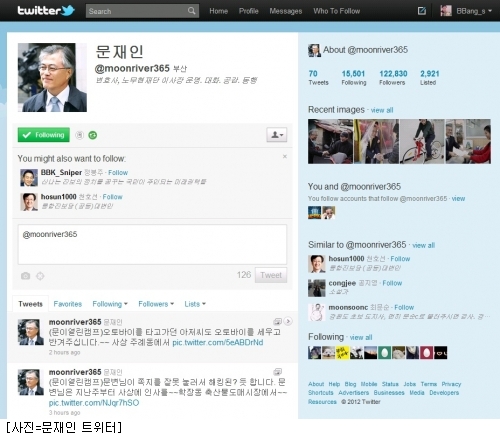Open the photo icon on the second tweet

click(x=277, y=371)
